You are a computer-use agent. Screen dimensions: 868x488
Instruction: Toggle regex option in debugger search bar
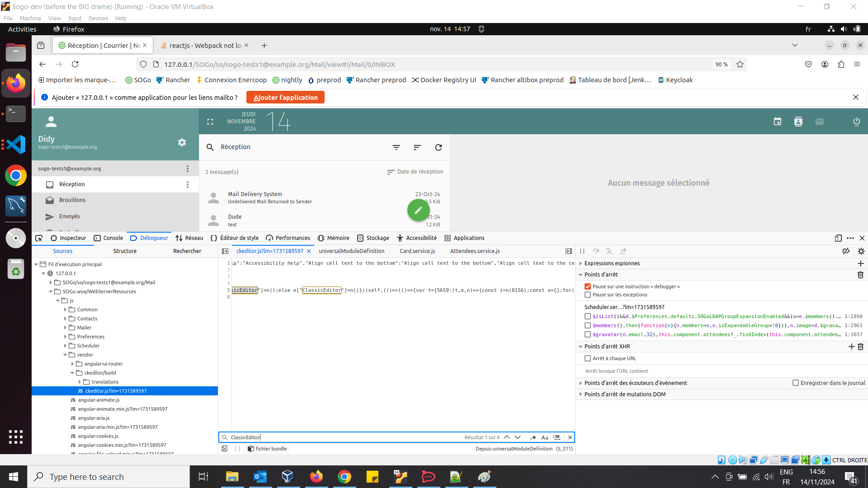(x=533, y=437)
